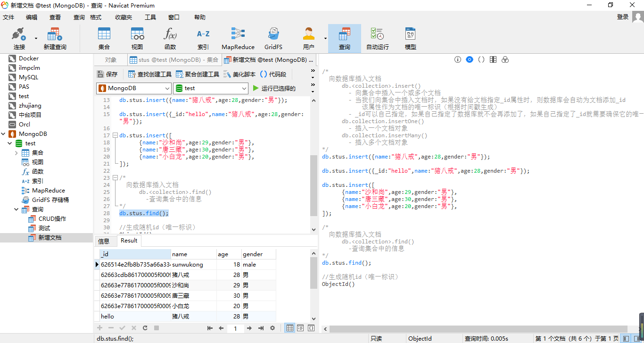Open 查找创建工具 find builder
This screenshot has width=644, height=343.
[x=150, y=74]
